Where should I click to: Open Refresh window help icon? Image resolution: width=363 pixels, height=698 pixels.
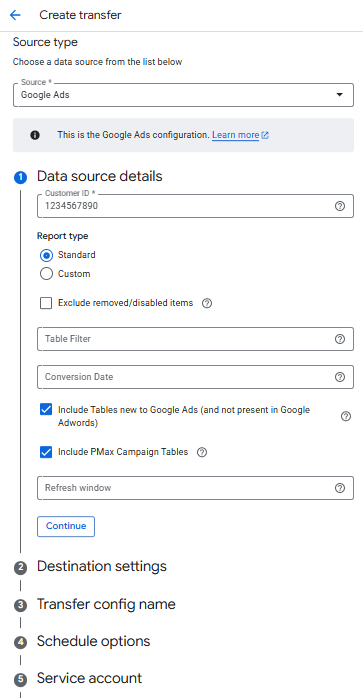pyautogui.click(x=340, y=488)
